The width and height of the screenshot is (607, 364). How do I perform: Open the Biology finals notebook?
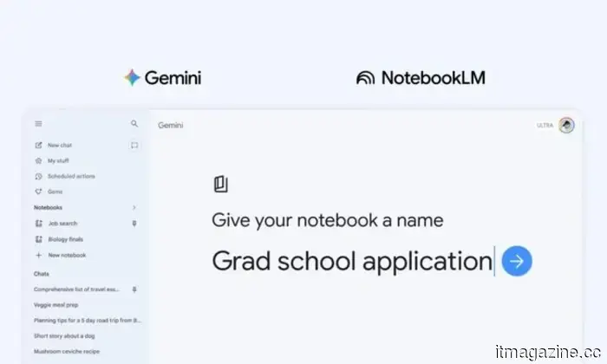tap(65, 239)
